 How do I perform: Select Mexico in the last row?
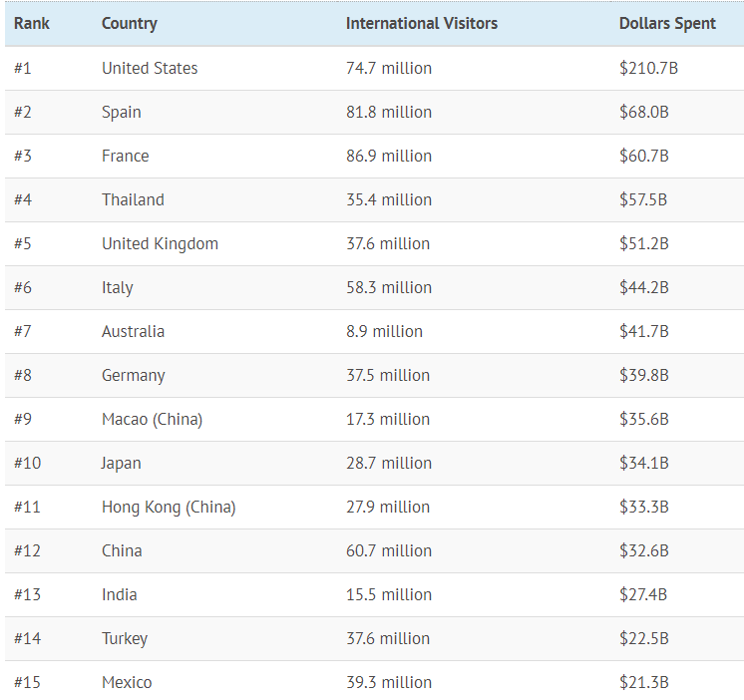[x=127, y=682]
